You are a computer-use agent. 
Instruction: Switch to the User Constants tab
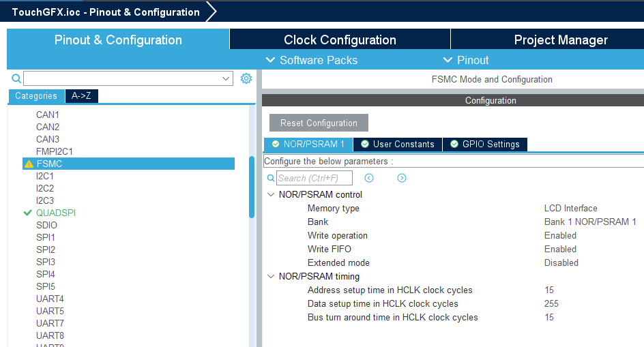point(398,144)
